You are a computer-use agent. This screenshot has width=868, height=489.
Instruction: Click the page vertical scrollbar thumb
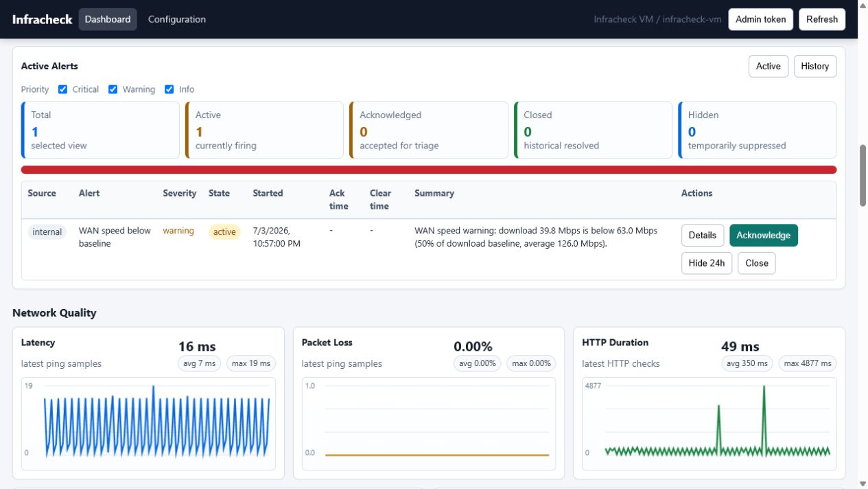pos(863,175)
